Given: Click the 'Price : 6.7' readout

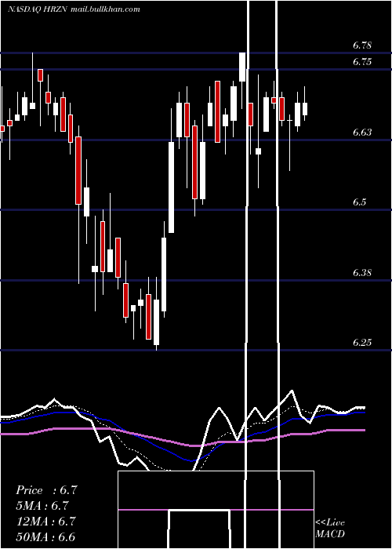Looking at the screenshot, I should (46, 490).
